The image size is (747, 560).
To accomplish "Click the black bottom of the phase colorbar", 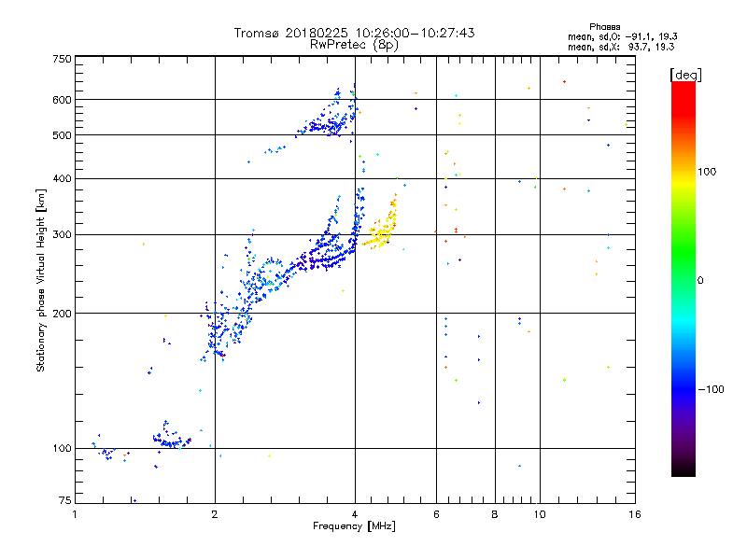I will coord(684,469).
